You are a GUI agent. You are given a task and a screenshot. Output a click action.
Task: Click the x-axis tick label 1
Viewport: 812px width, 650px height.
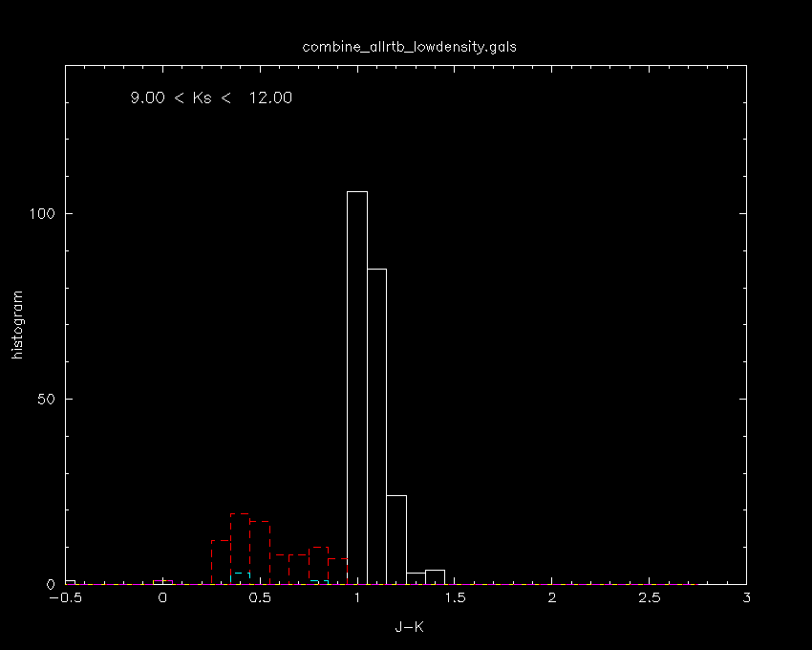[357, 598]
